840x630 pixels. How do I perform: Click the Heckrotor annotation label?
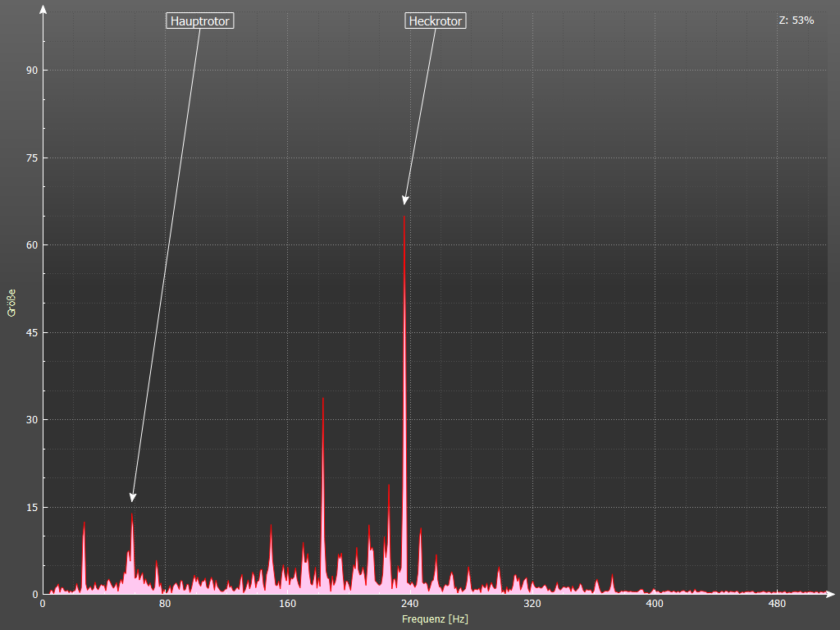point(436,21)
